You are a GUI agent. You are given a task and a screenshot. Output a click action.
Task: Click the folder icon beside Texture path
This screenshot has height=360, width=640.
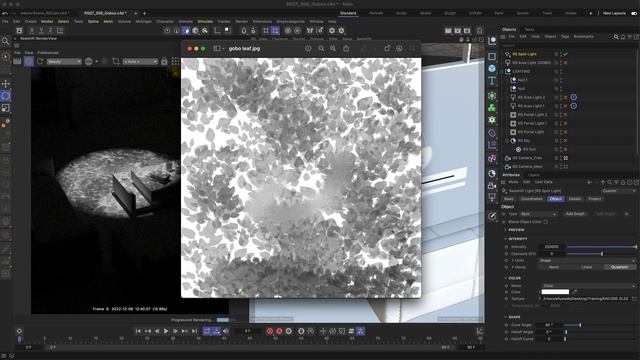click(634, 299)
